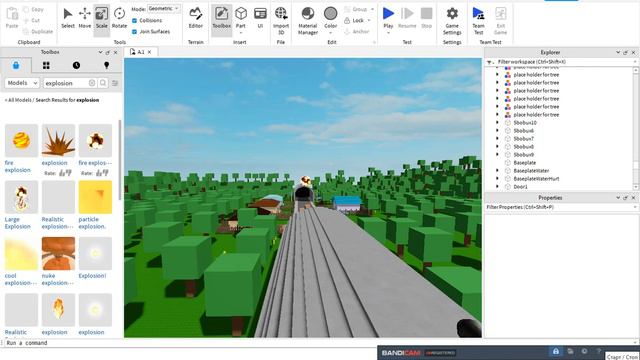Click Paste in Clipboard group
Viewport: 640px width, 360px height.
click(x=12, y=18)
